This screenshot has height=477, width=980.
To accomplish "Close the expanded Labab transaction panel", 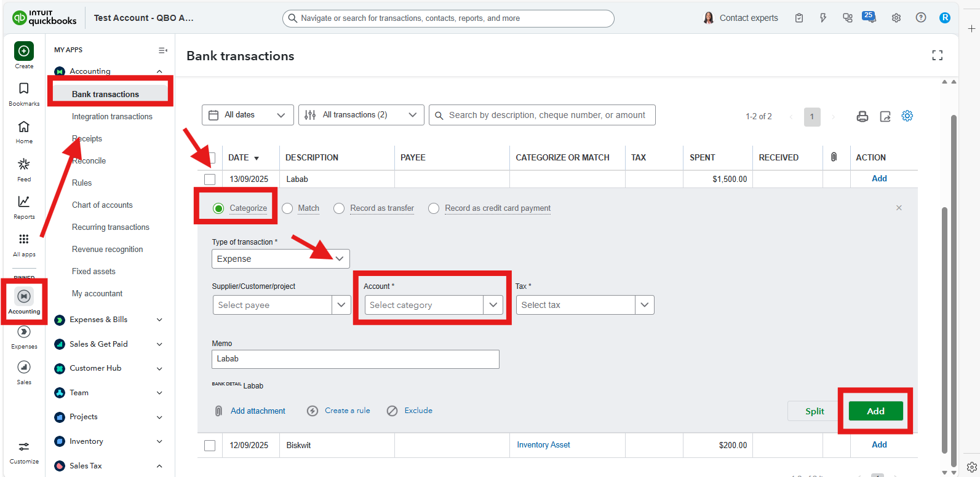I will [899, 208].
